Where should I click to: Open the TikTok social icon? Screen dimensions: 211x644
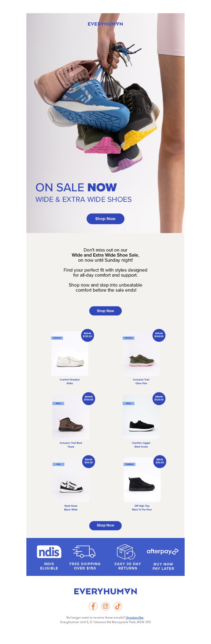click(118, 606)
